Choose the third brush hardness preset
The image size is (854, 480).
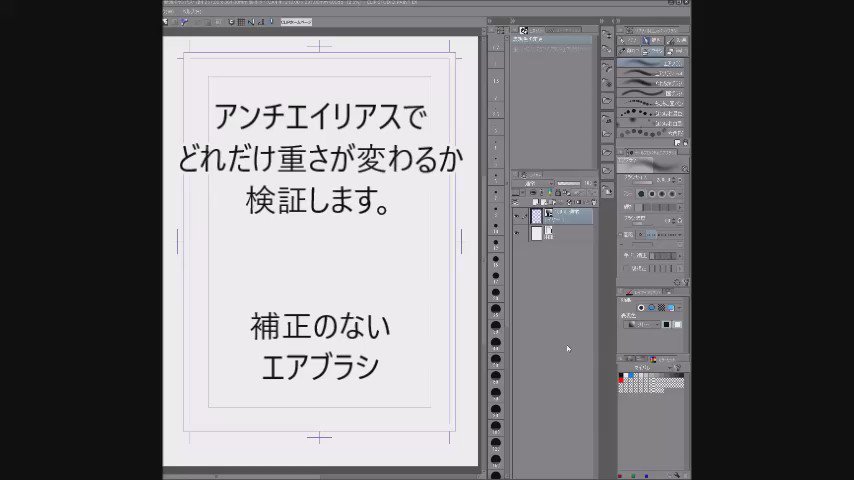pyautogui.click(x=662, y=193)
